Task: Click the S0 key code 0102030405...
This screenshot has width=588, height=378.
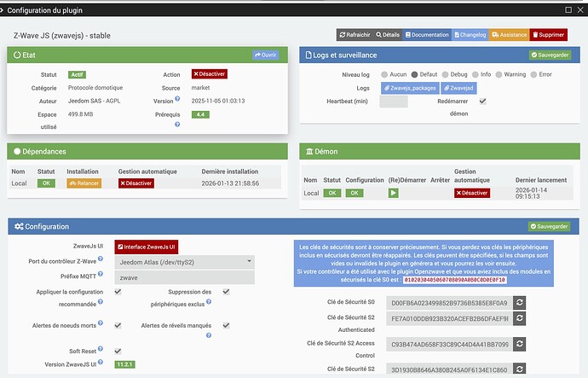Action: [455, 280]
